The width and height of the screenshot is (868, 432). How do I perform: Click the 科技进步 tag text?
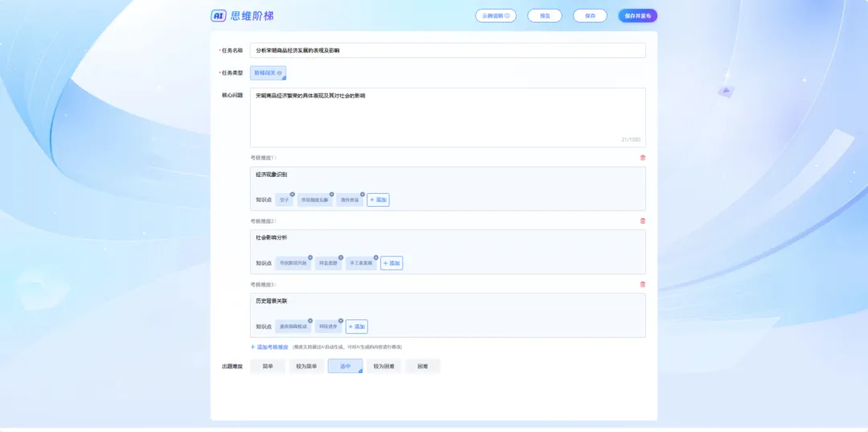click(329, 327)
